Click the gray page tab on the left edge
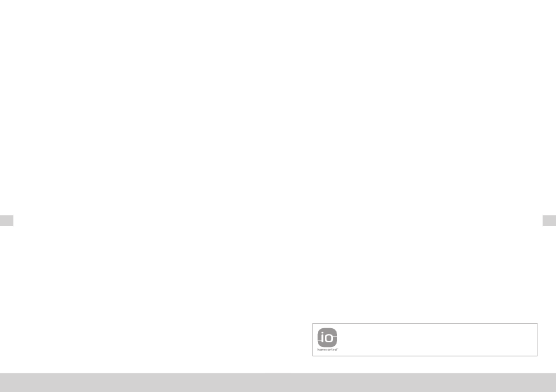 [7, 221]
